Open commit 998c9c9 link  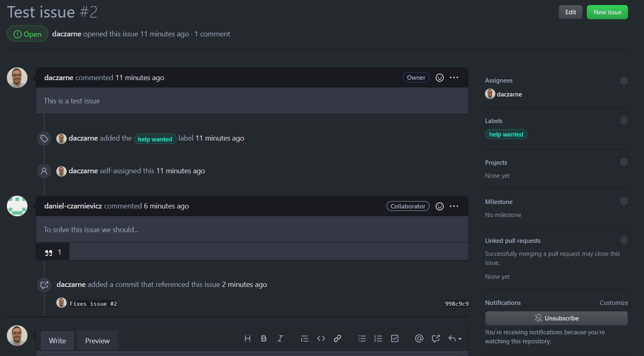click(x=456, y=304)
